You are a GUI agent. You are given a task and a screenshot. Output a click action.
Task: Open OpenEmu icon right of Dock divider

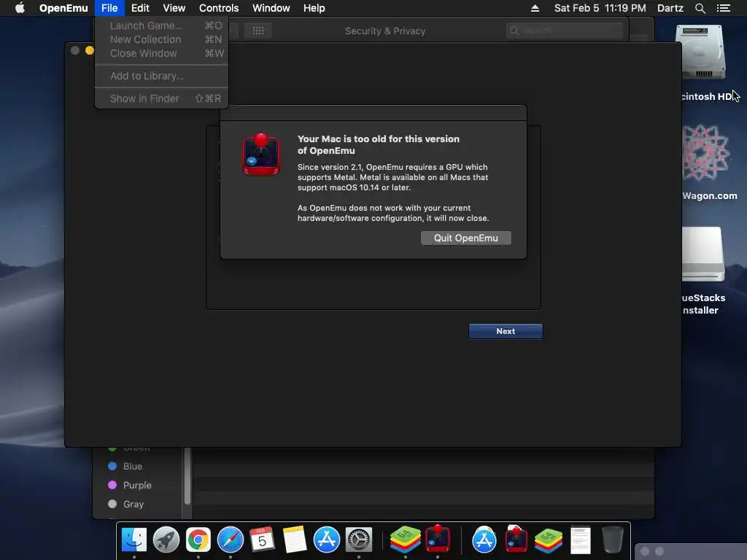tap(516, 539)
